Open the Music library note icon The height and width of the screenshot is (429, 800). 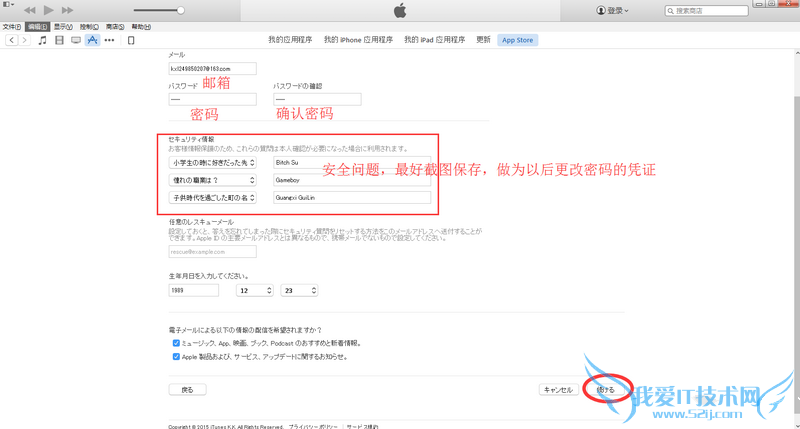pos(42,40)
